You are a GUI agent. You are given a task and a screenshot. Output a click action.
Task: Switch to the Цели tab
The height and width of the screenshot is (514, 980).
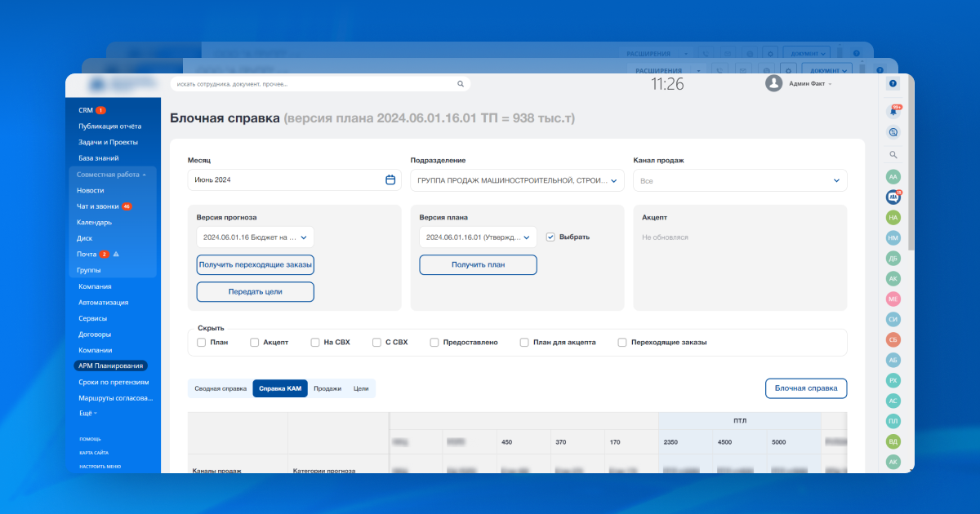coord(361,388)
